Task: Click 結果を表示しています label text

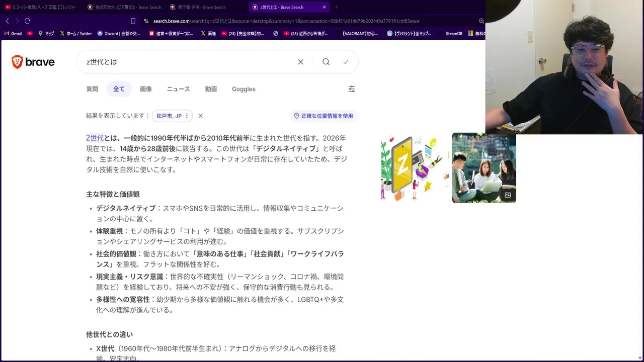Action: [118, 116]
